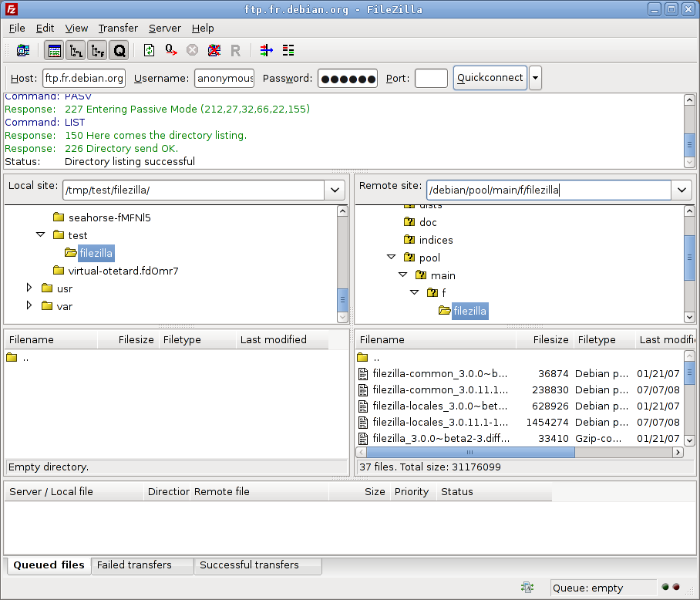Click the Password input field
The height and width of the screenshot is (600, 700).
coord(346,77)
